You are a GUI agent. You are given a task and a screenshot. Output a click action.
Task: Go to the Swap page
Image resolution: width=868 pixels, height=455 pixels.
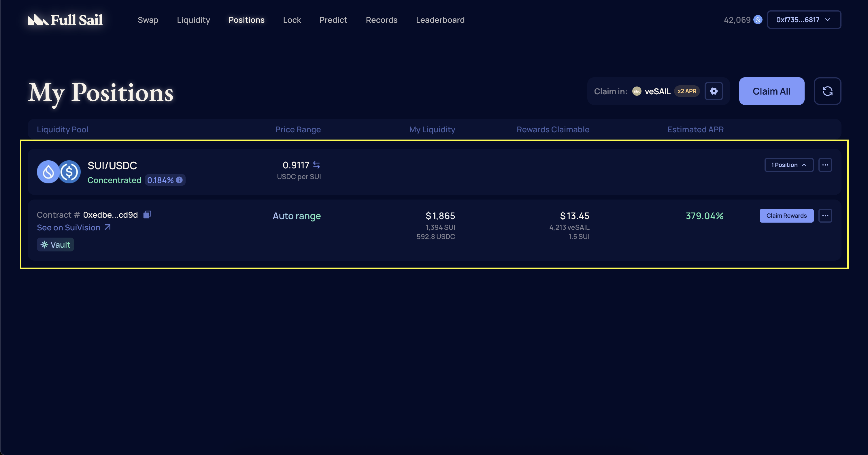point(148,20)
